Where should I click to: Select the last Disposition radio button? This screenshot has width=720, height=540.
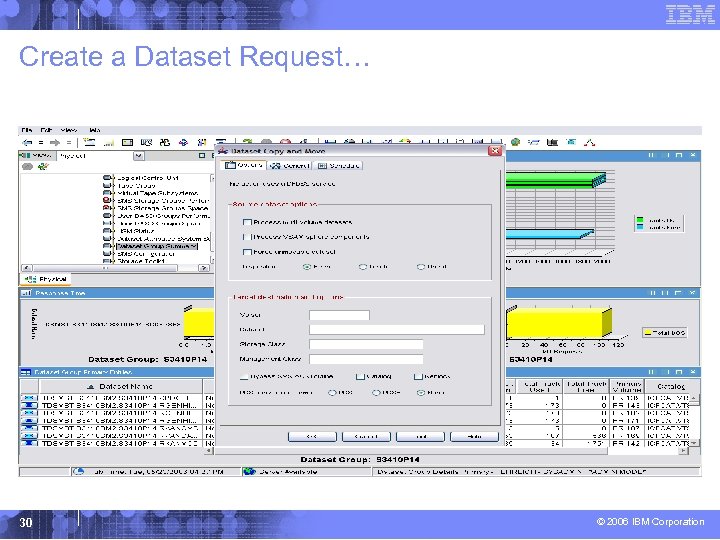421,267
